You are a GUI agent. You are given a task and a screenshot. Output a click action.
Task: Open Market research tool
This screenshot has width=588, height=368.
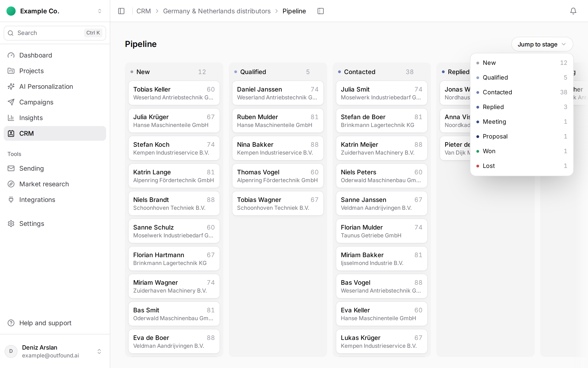55,184
